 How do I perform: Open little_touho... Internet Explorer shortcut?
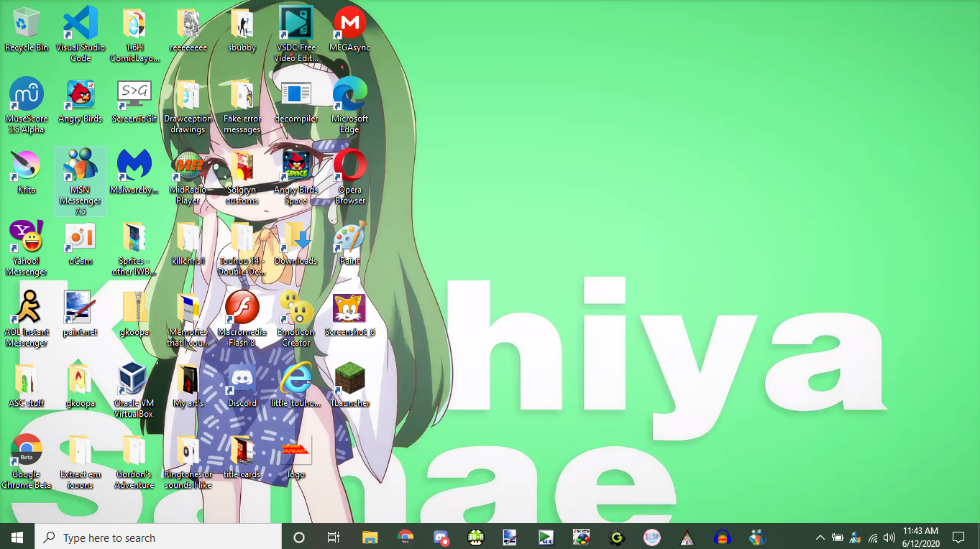296,386
